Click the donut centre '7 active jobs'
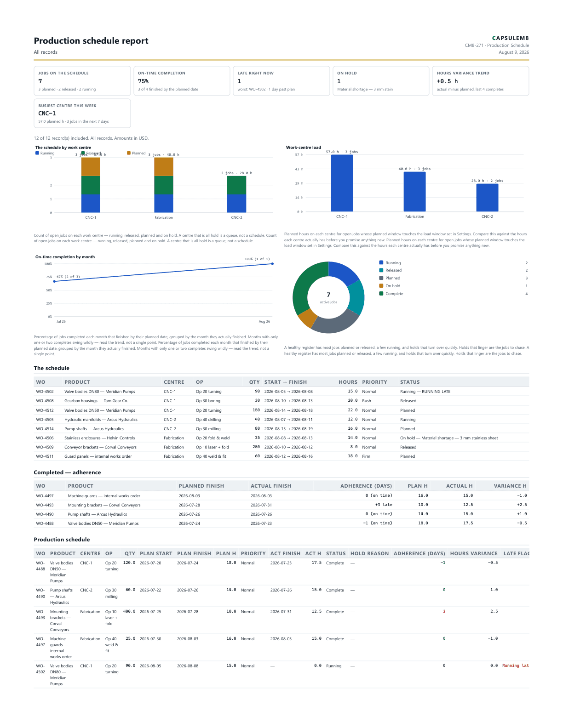 [x=328, y=297]
